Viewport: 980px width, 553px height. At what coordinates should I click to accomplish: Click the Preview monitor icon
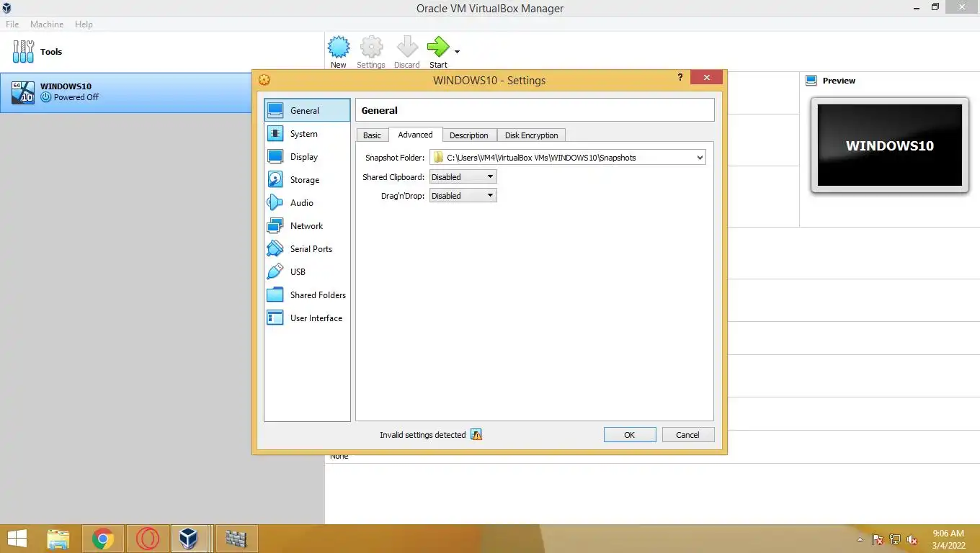811,81
